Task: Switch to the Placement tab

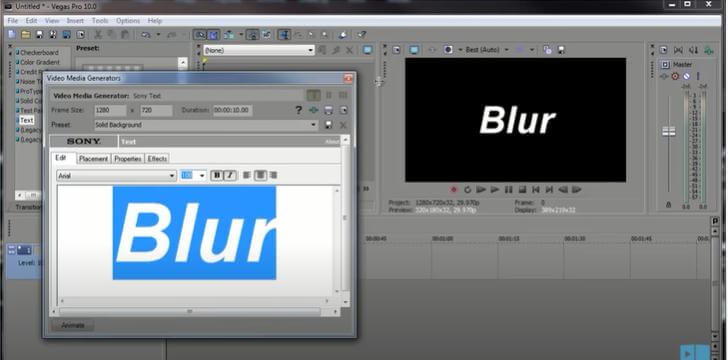Action: 94,158
